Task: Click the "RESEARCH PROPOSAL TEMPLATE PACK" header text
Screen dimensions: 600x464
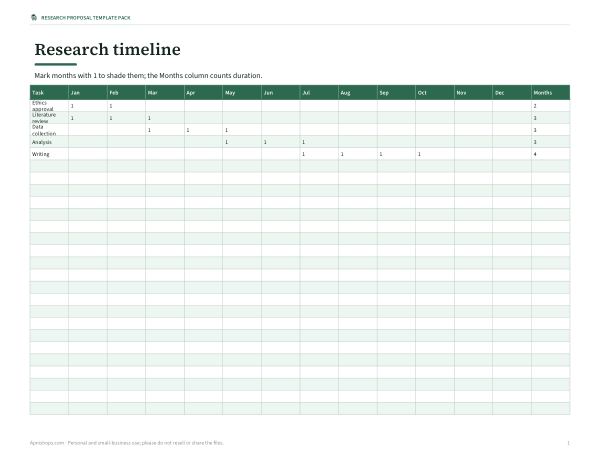Action: (86, 18)
